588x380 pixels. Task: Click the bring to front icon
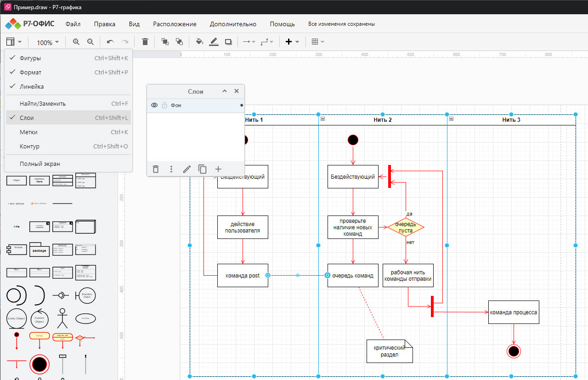tap(165, 42)
